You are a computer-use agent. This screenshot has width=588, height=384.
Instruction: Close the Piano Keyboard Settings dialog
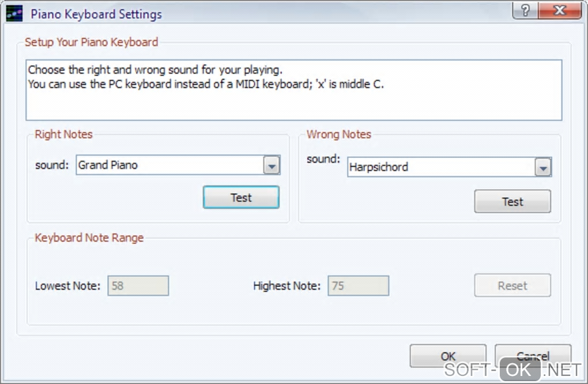(559, 10)
